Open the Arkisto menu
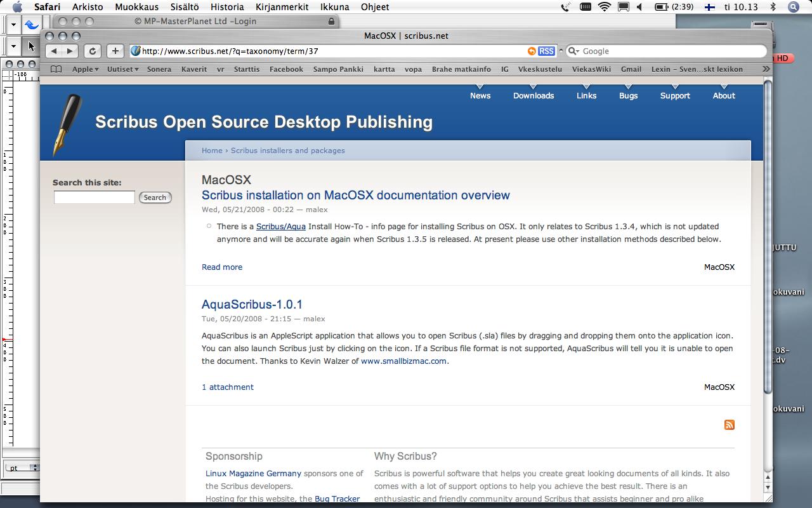This screenshot has height=508, width=812. (88, 7)
